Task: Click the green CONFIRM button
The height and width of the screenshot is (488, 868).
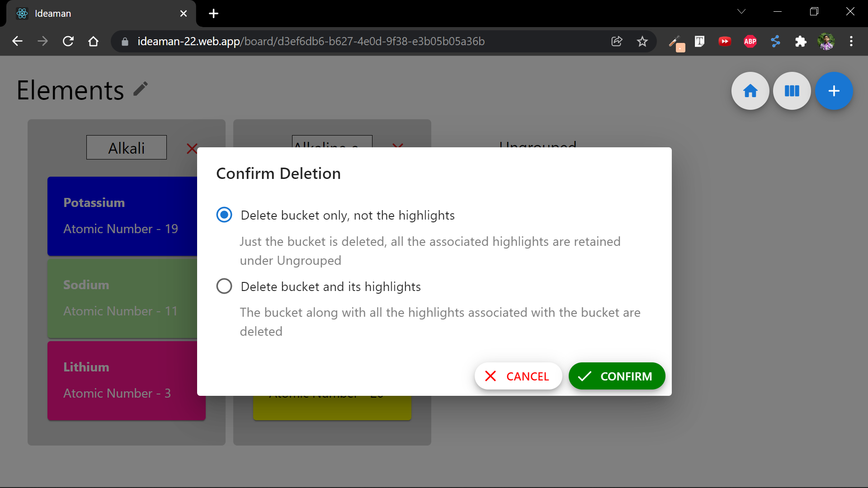Action: pos(617,376)
